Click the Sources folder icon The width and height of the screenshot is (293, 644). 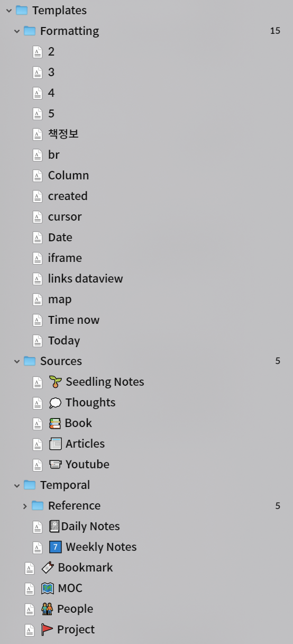pos(30,361)
